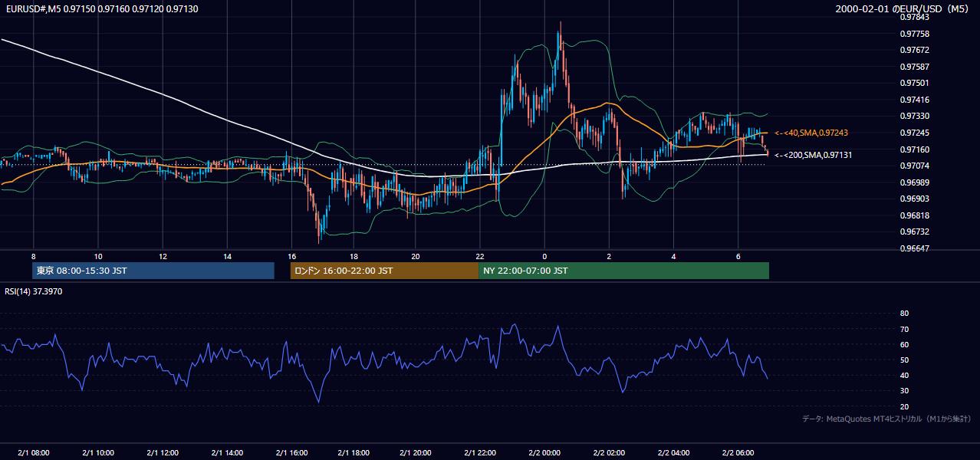Click the price axis value 0.97672

click(x=915, y=51)
